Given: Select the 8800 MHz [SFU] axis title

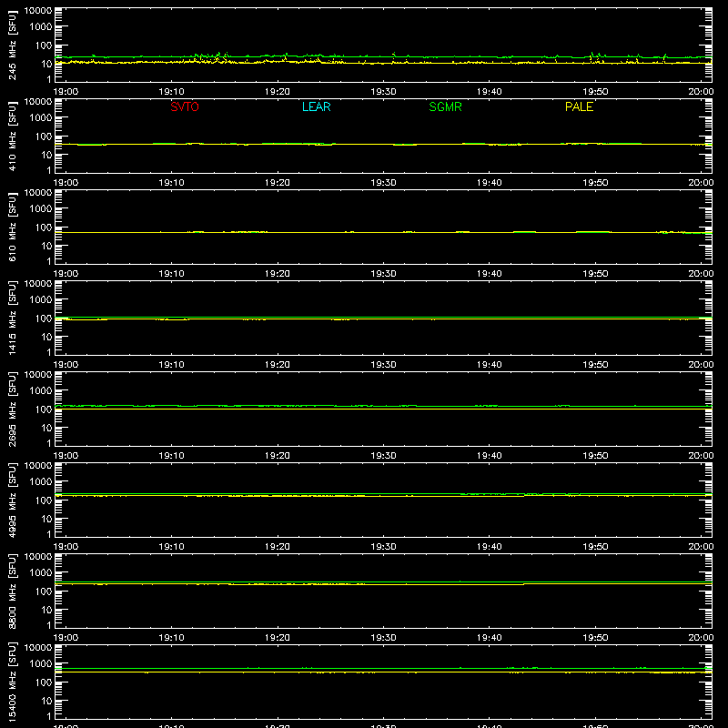Looking at the screenshot, I should pyautogui.click(x=13, y=591).
